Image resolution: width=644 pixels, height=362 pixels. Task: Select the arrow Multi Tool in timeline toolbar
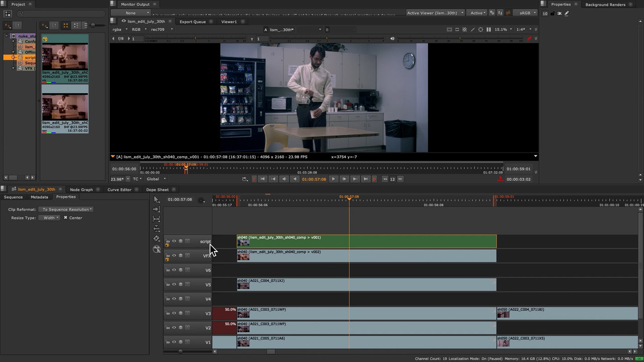156,199
